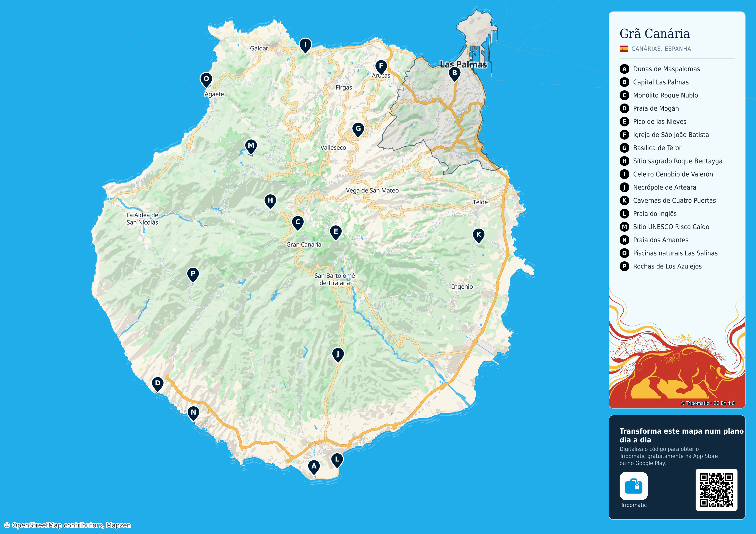Select legend text Rochas de Los Azulejos
Viewport: 756px width, 534px height.
pos(667,267)
